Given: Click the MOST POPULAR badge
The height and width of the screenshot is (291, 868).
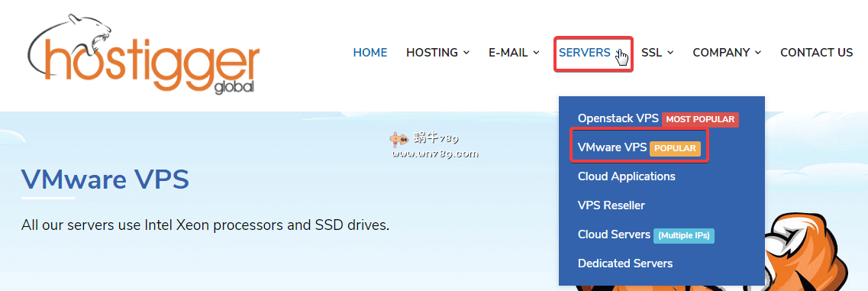Looking at the screenshot, I should pyautogui.click(x=700, y=119).
